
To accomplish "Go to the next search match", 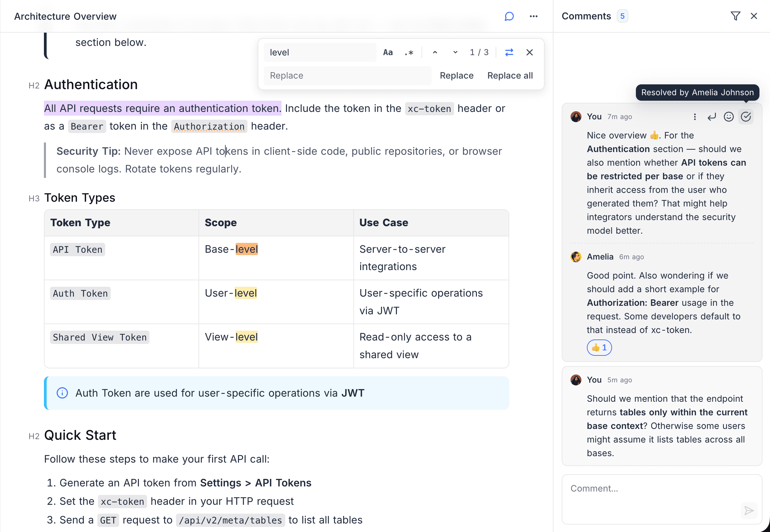I will 455,52.
